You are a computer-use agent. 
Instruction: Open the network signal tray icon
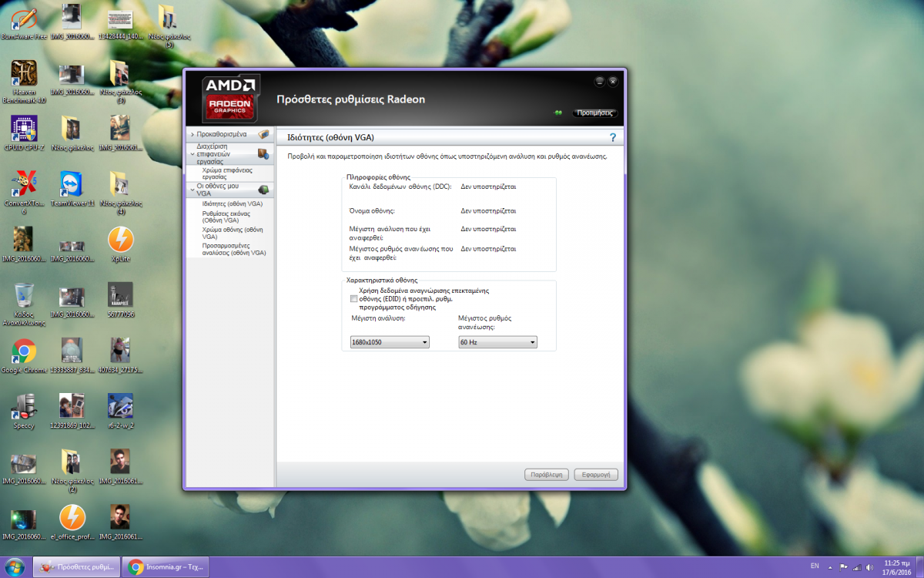(856, 567)
